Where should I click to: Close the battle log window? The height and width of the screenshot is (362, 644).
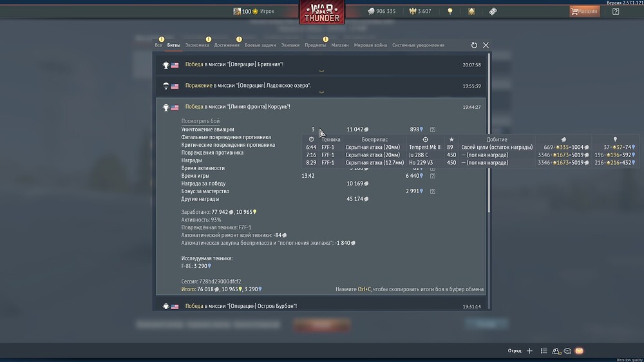[486, 45]
